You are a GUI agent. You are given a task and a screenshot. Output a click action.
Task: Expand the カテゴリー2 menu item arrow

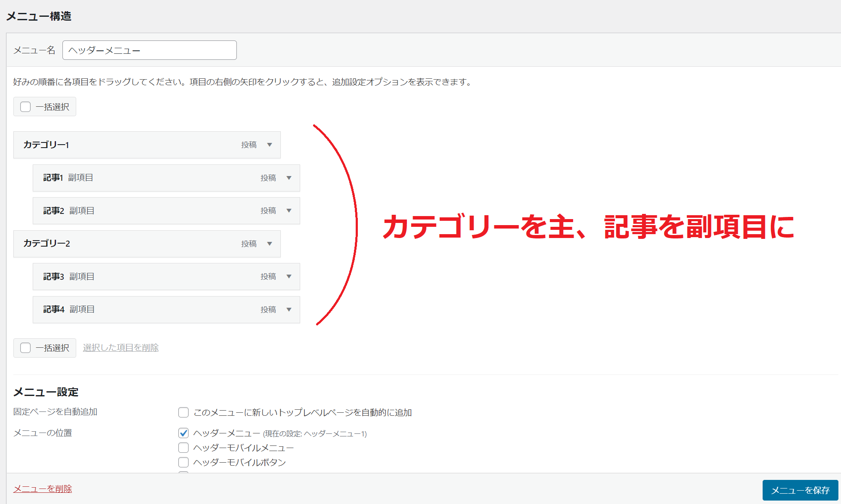tap(270, 244)
